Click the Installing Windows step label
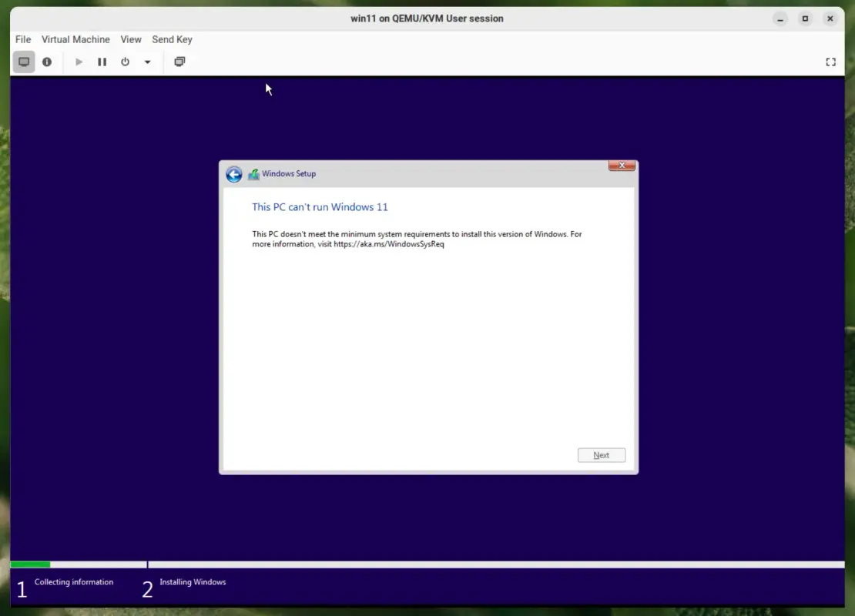The width and height of the screenshot is (855, 616). (193, 582)
